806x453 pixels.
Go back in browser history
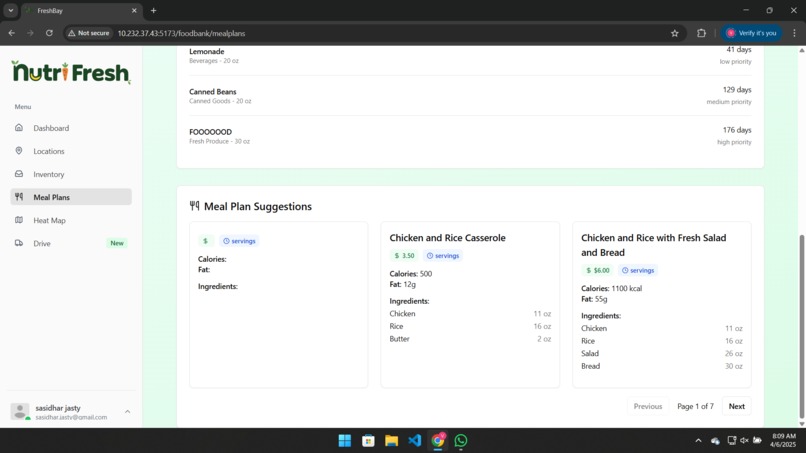(11, 33)
